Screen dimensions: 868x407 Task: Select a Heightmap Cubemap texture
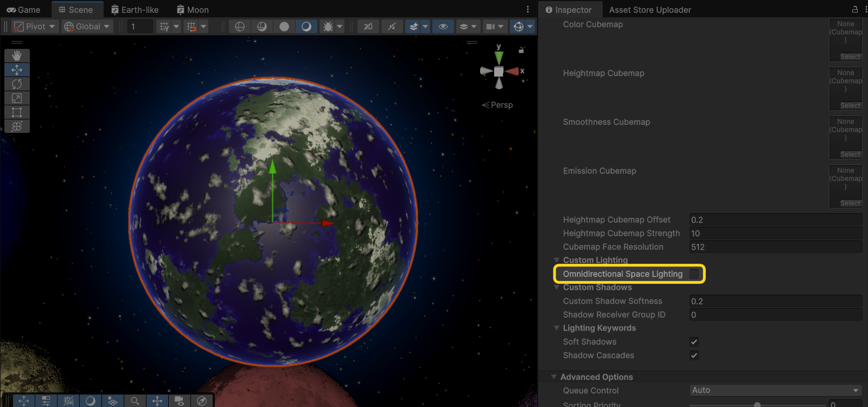[850, 106]
